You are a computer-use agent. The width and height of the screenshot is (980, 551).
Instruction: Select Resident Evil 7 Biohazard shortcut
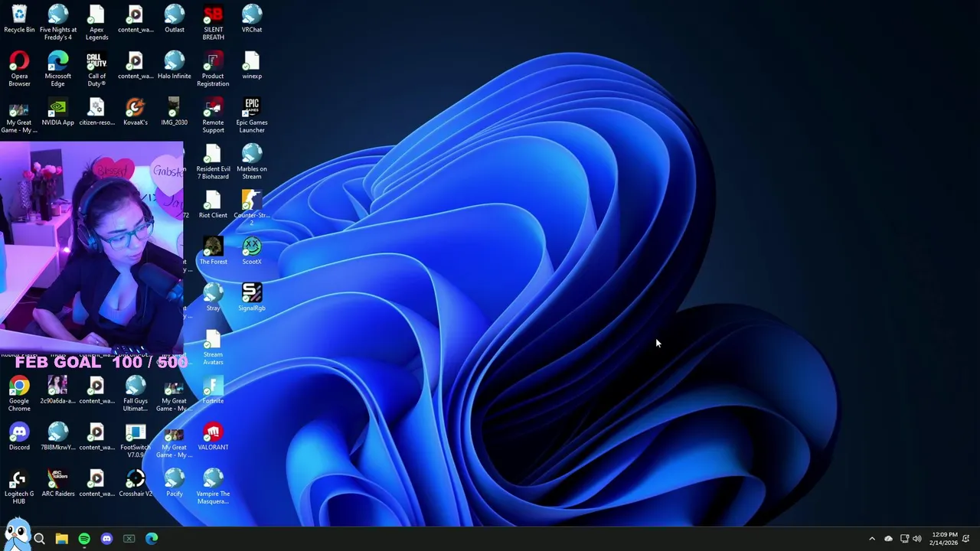tap(213, 162)
